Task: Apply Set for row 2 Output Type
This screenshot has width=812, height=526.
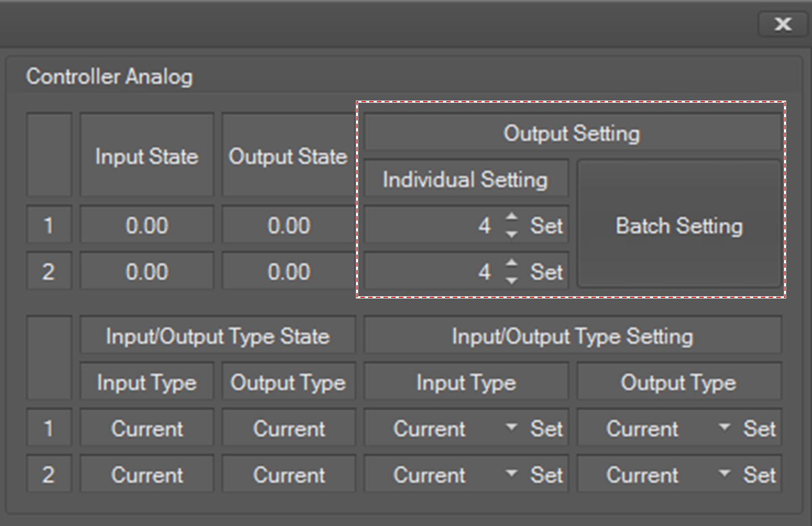Action: click(x=759, y=475)
